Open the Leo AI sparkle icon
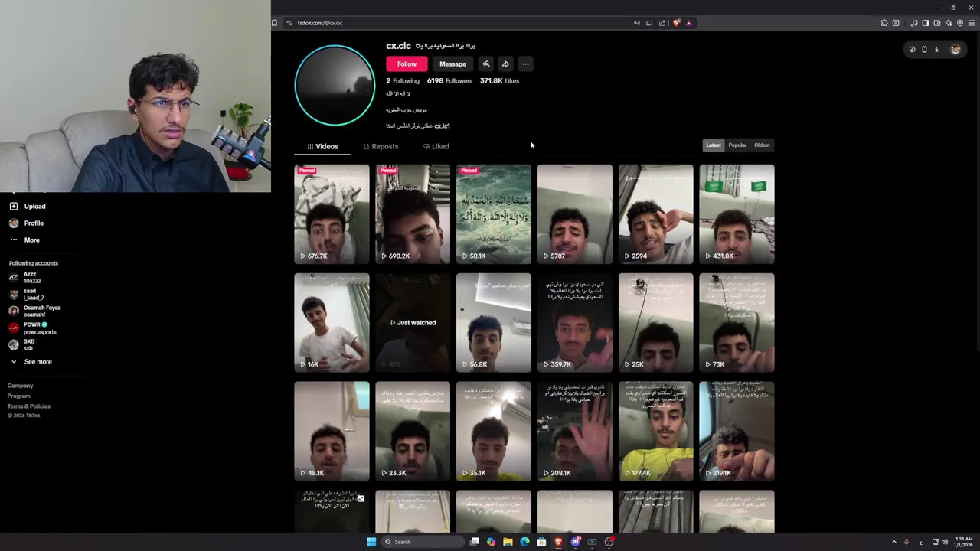 click(949, 23)
